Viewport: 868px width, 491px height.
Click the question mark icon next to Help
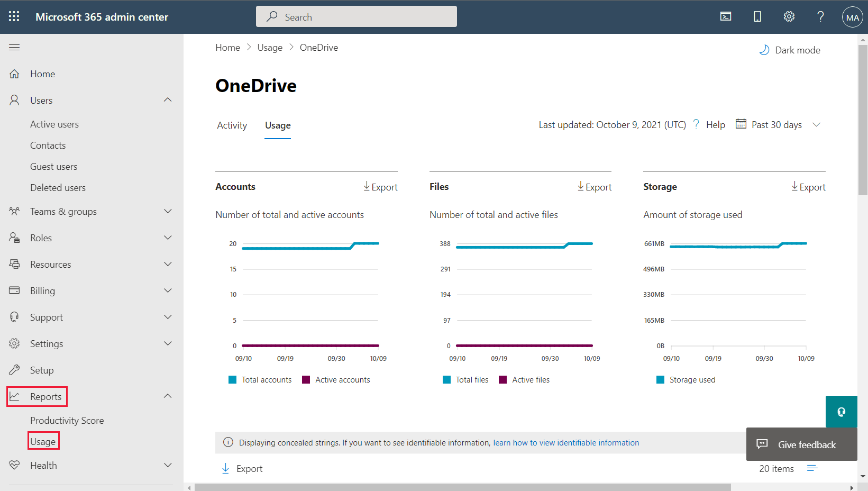click(696, 124)
